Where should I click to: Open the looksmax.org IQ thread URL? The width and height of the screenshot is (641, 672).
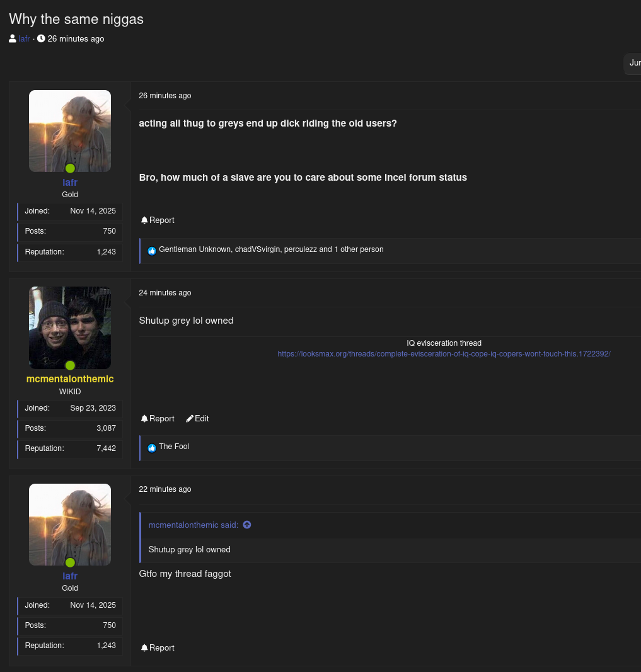(x=444, y=354)
